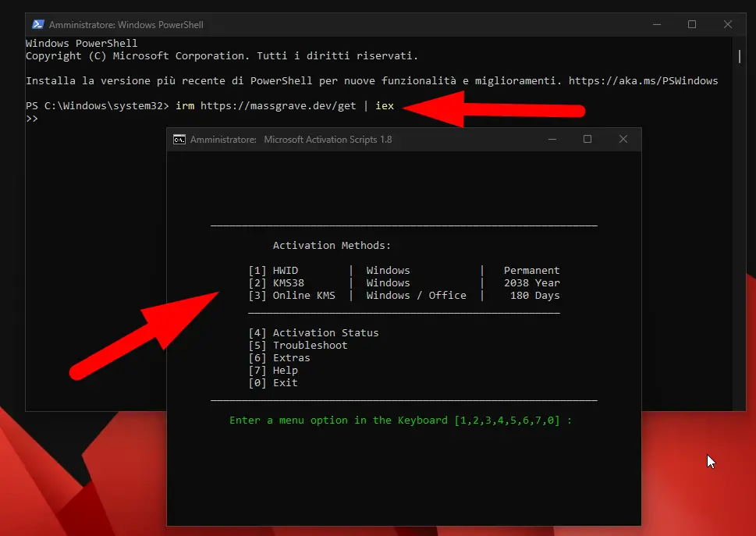The height and width of the screenshot is (536, 756).
Task: Select the [3] Online KMS row
Action: click(403, 296)
